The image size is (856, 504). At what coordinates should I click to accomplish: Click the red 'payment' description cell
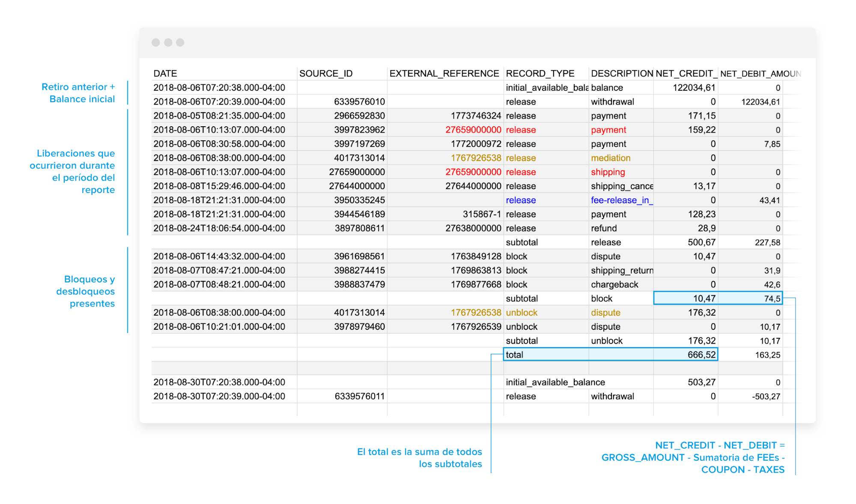click(621, 130)
